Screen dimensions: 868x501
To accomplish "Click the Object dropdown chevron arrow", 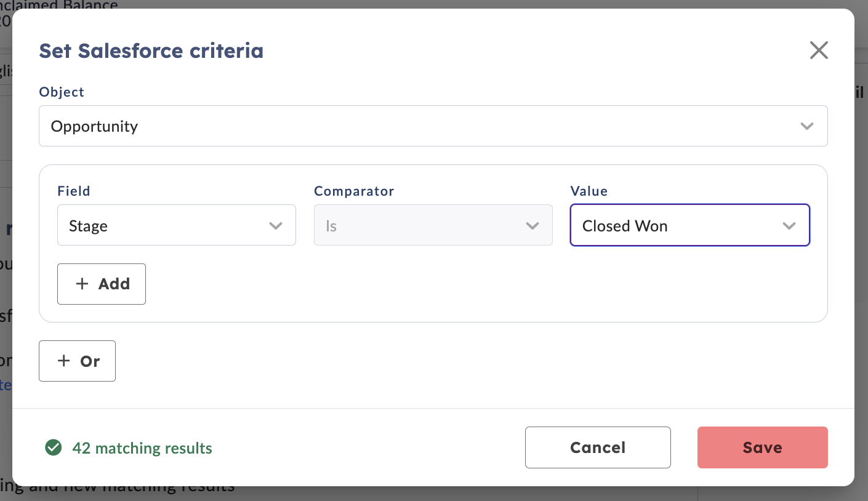I will tap(806, 126).
